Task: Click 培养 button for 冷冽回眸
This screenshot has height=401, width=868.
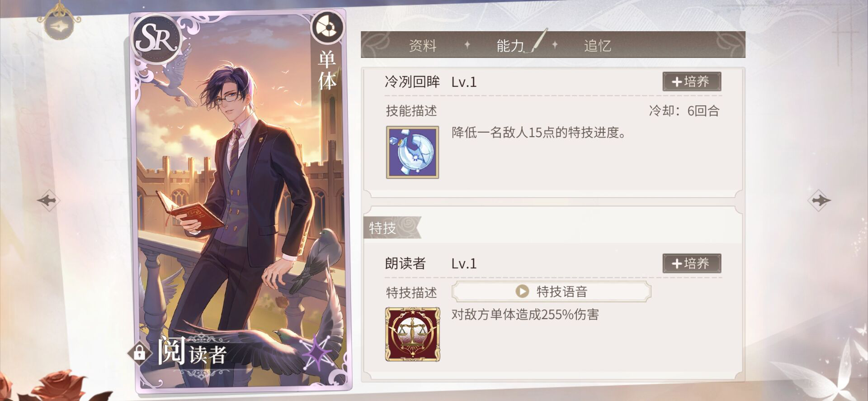Action: (x=692, y=81)
